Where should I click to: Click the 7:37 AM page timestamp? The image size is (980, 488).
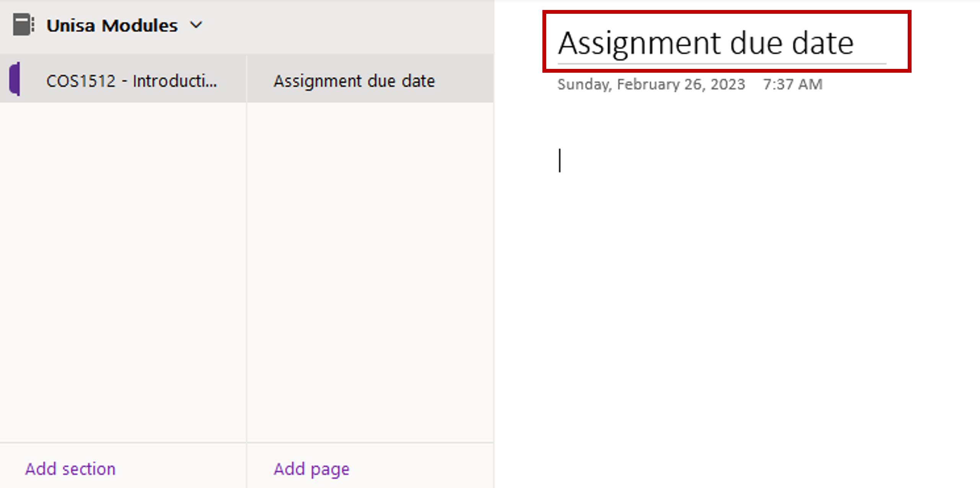793,84
